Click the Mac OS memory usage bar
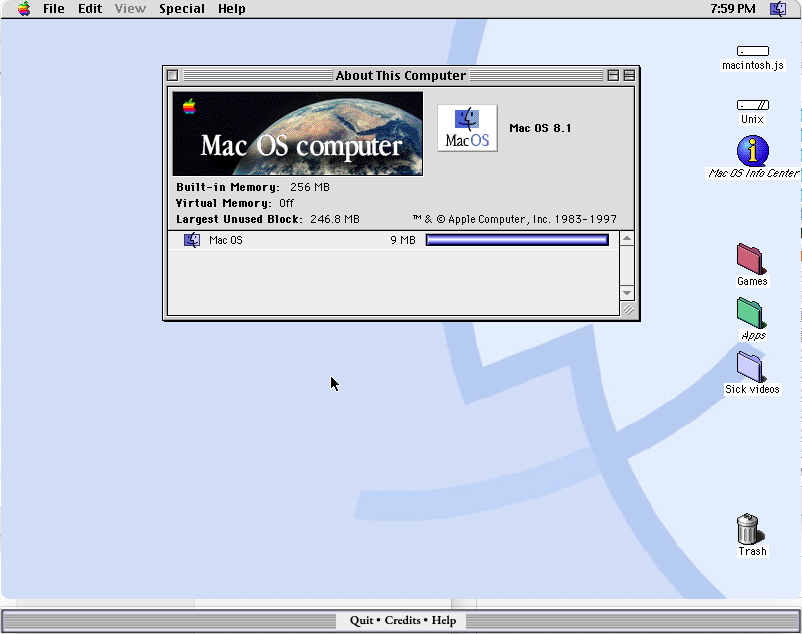Viewport: 802px width, 634px height. coord(517,240)
